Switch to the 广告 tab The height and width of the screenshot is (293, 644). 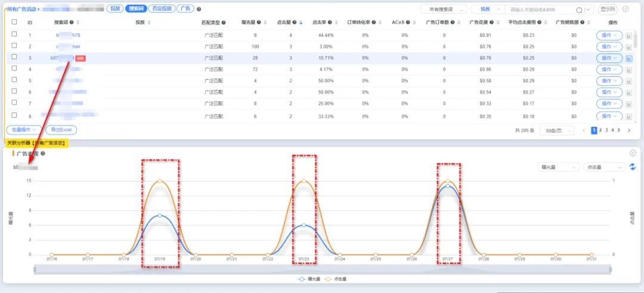[x=185, y=8]
